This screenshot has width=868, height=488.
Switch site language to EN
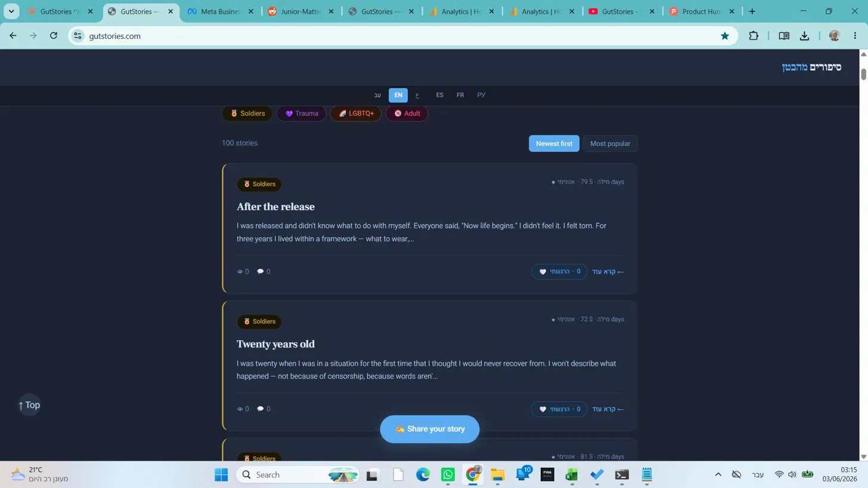click(x=398, y=95)
